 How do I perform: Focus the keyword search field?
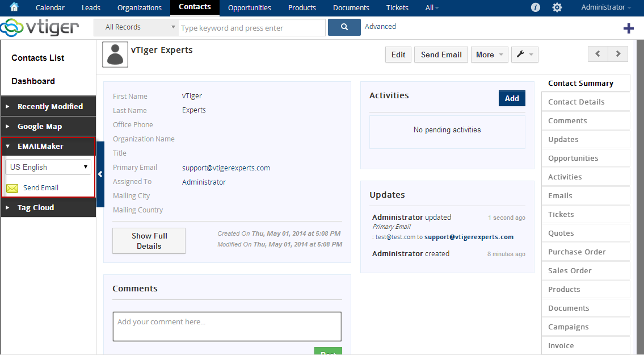pos(252,28)
